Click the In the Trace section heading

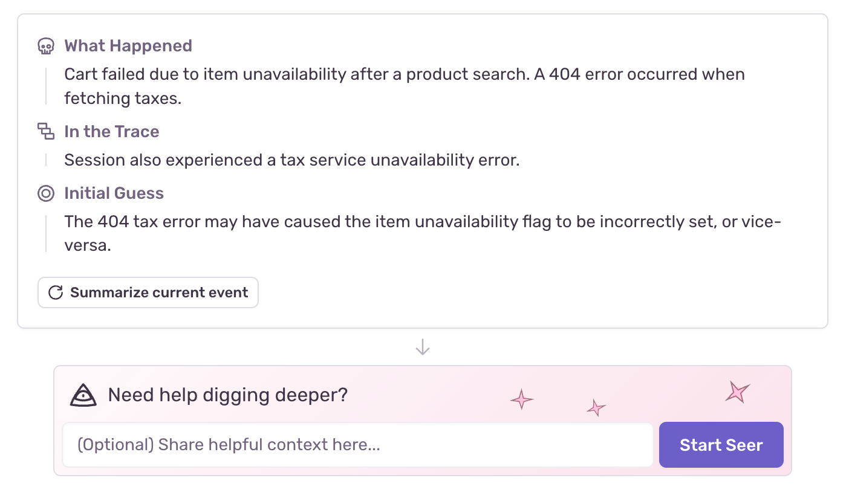pos(111,131)
